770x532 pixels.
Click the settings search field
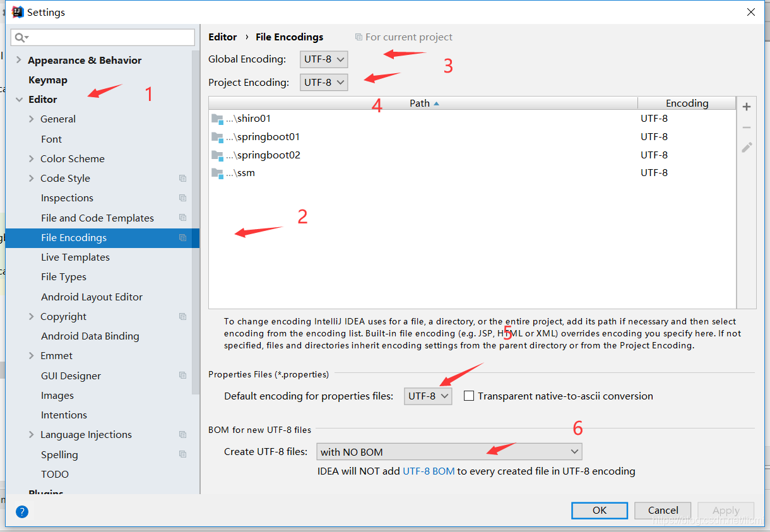pos(103,37)
